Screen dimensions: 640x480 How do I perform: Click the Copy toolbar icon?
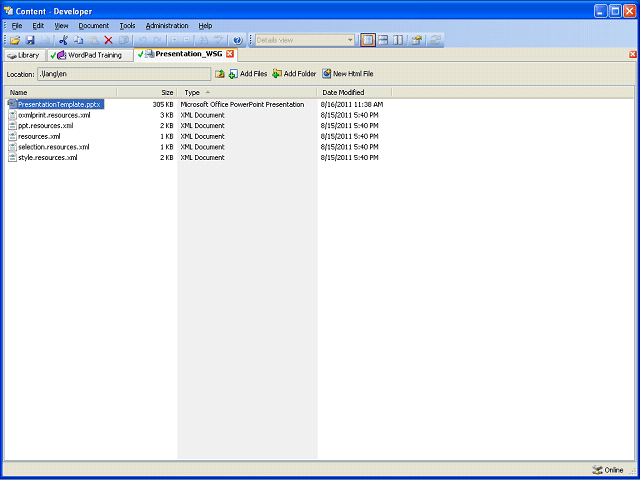[78, 40]
